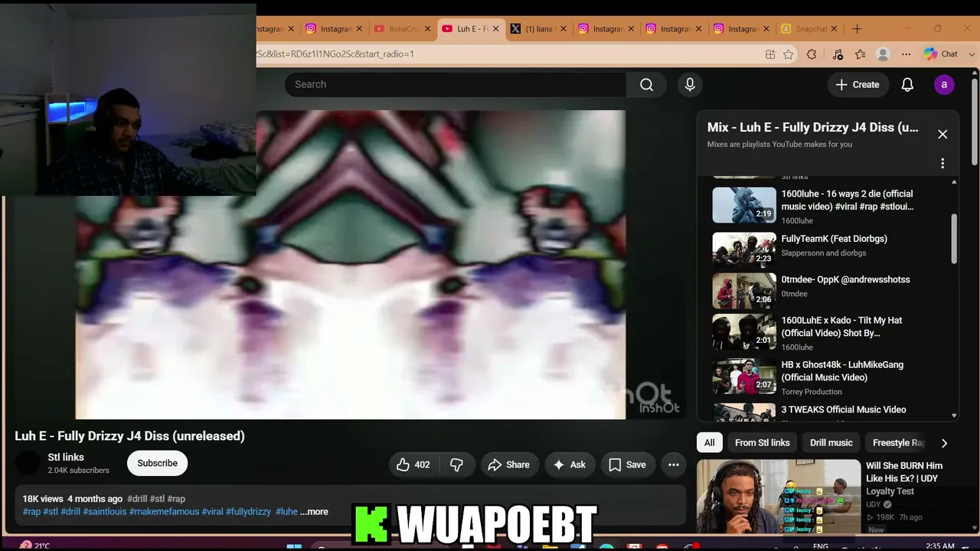Open Stl links channel name link
980x551 pixels.
click(x=66, y=457)
